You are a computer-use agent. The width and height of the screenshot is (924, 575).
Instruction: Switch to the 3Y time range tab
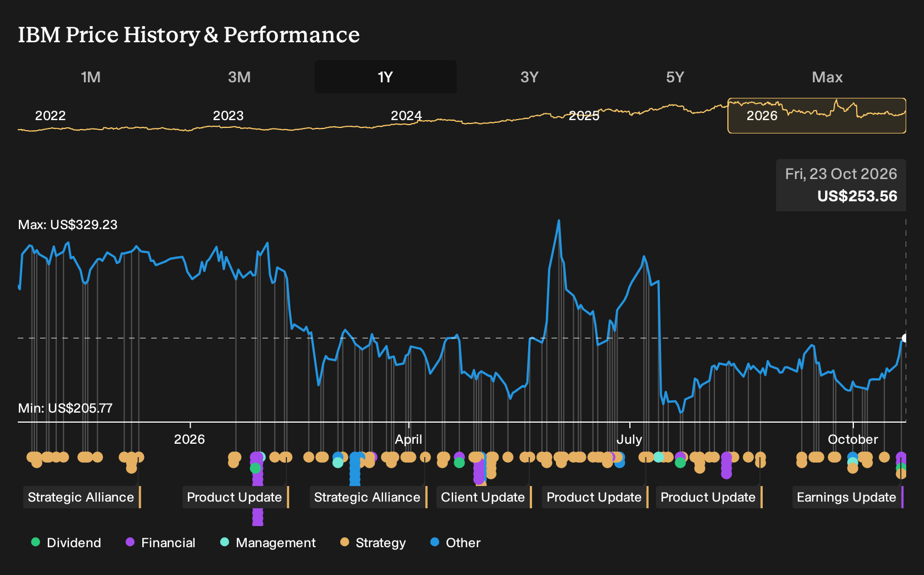(x=529, y=77)
